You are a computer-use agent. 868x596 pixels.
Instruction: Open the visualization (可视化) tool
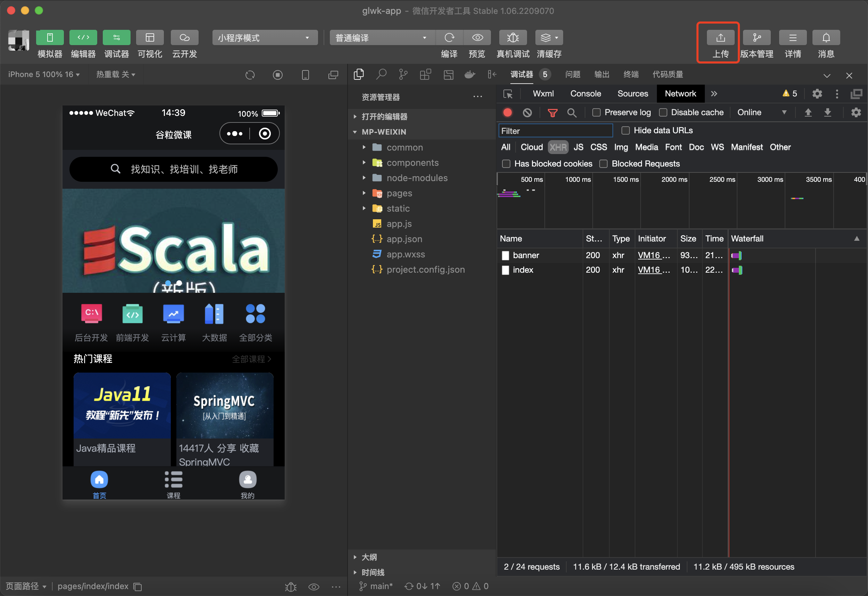[x=150, y=37]
